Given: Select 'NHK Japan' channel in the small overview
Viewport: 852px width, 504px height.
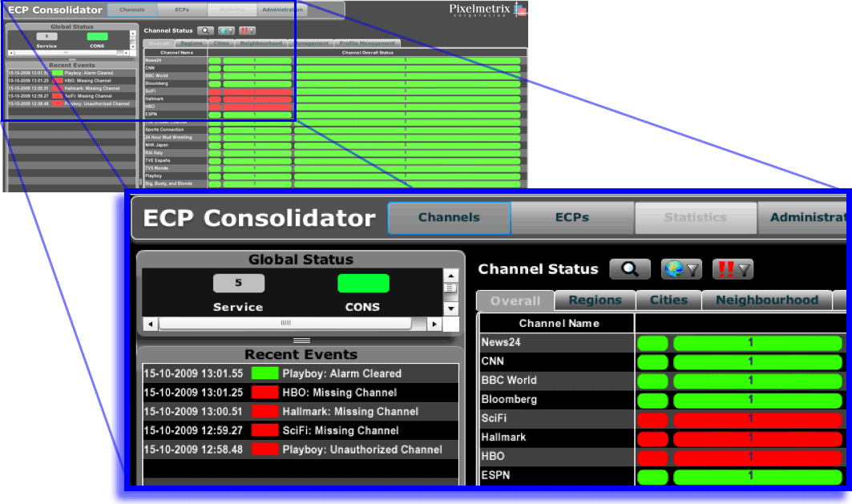Looking at the screenshot, I should click(x=156, y=145).
